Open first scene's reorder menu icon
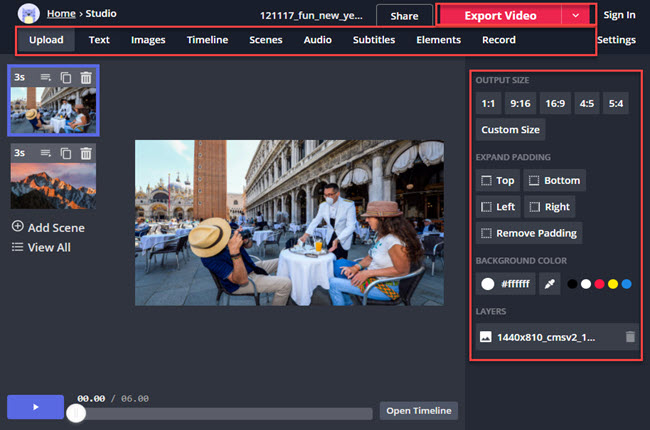This screenshot has height=430, width=650. click(x=46, y=77)
